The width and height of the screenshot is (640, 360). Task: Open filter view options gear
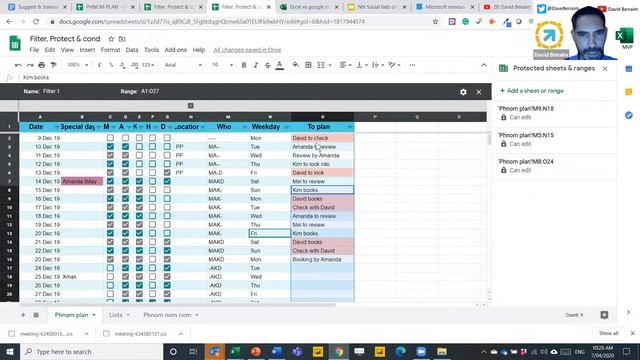tap(463, 92)
